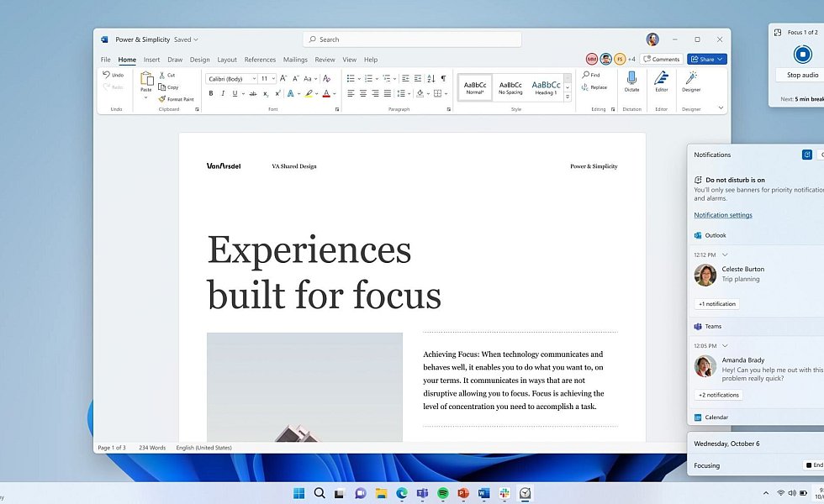This screenshot has width=824, height=504.
Task: Click the FS collaborator avatar
Action: tap(621, 59)
